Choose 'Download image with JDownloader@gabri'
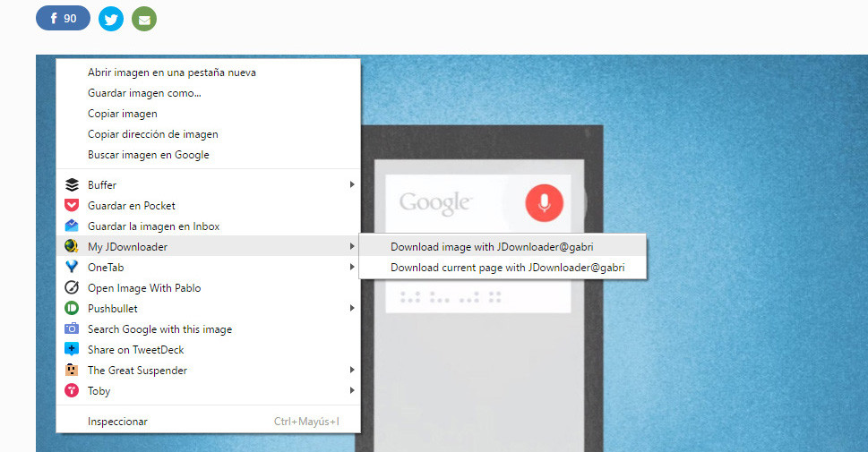Image resolution: width=868 pixels, height=452 pixels. [x=491, y=246]
